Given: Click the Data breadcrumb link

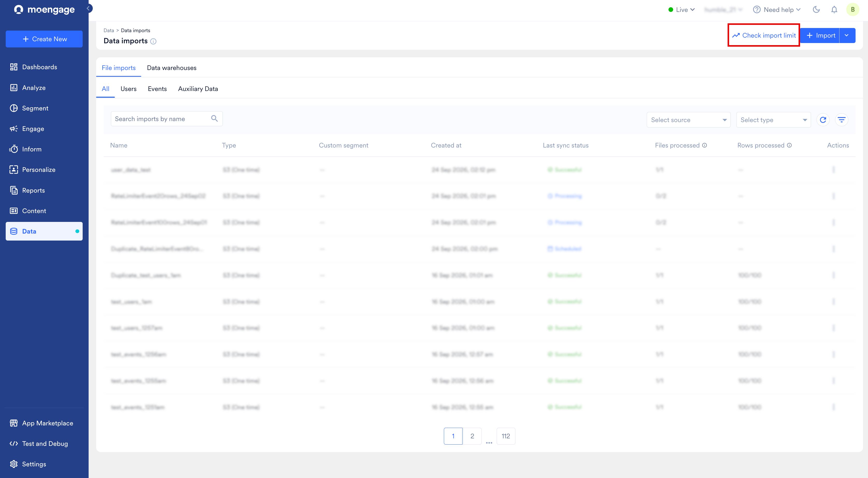Looking at the screenshot, I should (x=109, y=30).
